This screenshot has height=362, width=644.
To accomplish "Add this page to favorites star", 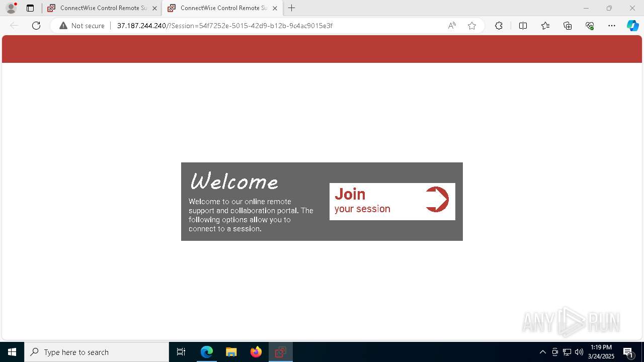I will 472,26.
